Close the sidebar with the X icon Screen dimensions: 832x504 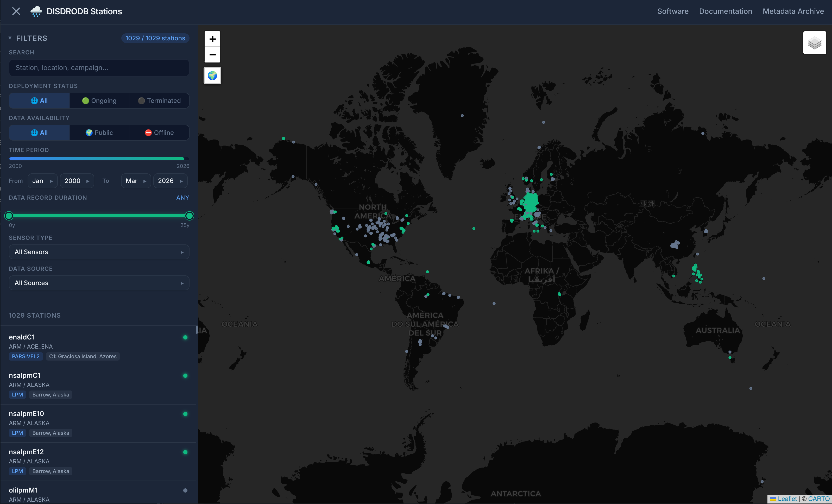(x=16, y=11)
